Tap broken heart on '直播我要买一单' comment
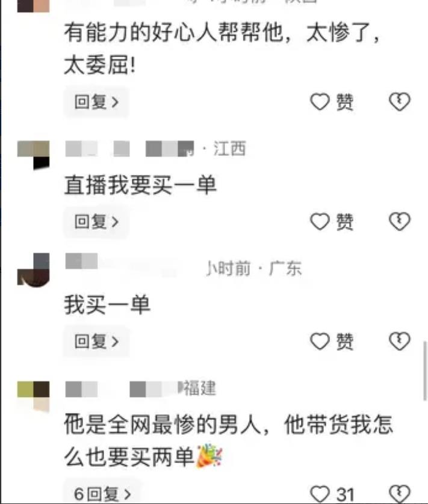Viewport: 428px width, 504px height. click(399, 221)
